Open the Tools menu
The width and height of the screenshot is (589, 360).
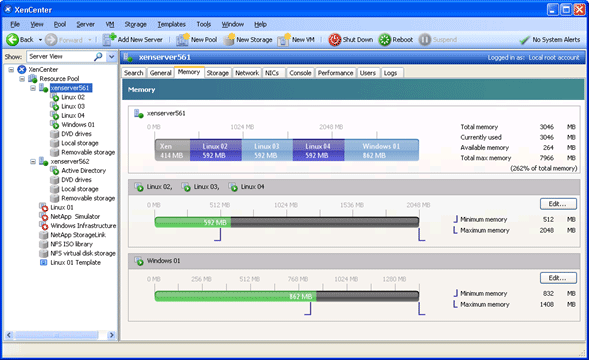click(x=204, y=24)
